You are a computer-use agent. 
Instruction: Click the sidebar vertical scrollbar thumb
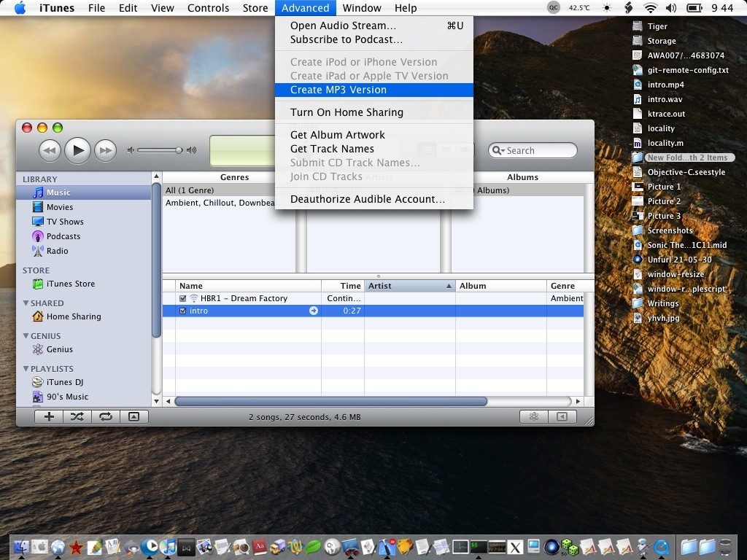click(x=156, y=260)
